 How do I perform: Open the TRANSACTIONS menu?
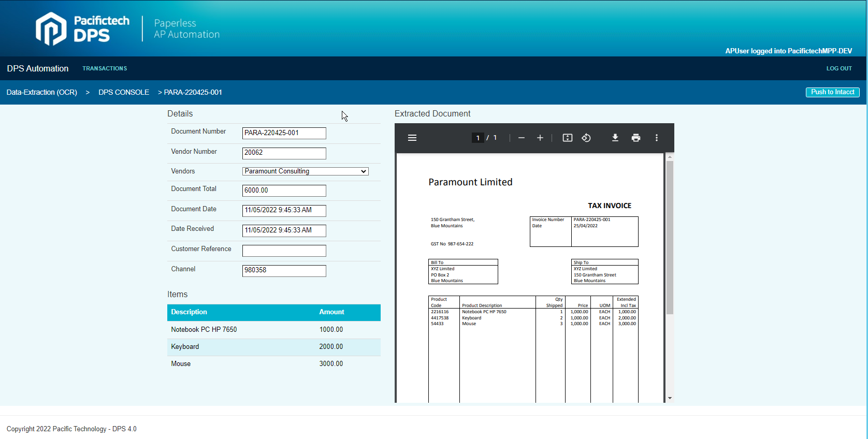[105, 68]
